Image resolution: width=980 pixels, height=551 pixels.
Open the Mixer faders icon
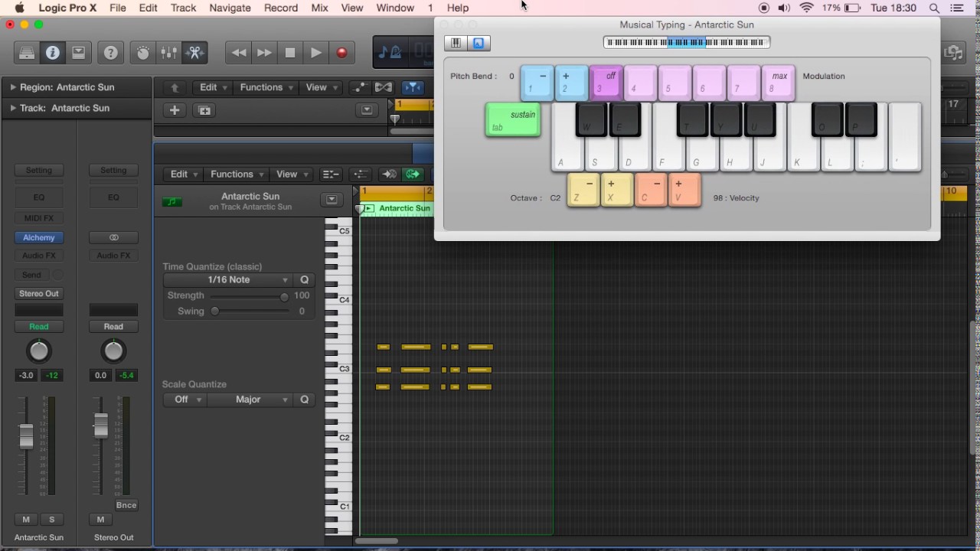[x=168, y=53]
